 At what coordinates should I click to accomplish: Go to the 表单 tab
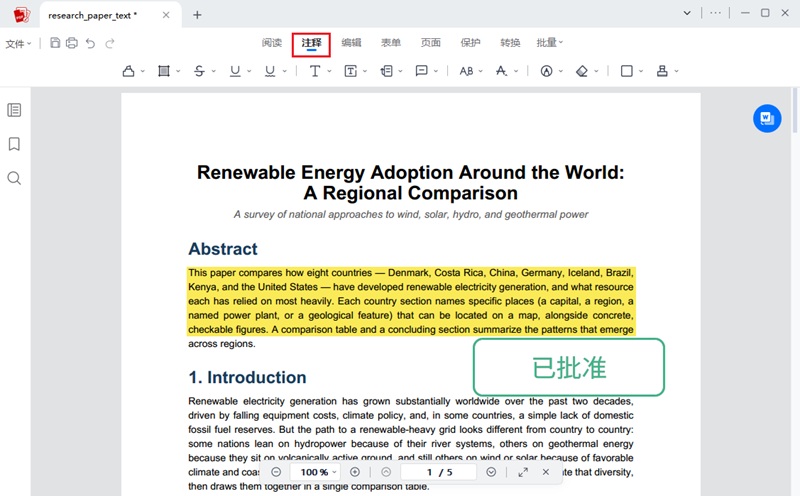click(x=391, y=43)
